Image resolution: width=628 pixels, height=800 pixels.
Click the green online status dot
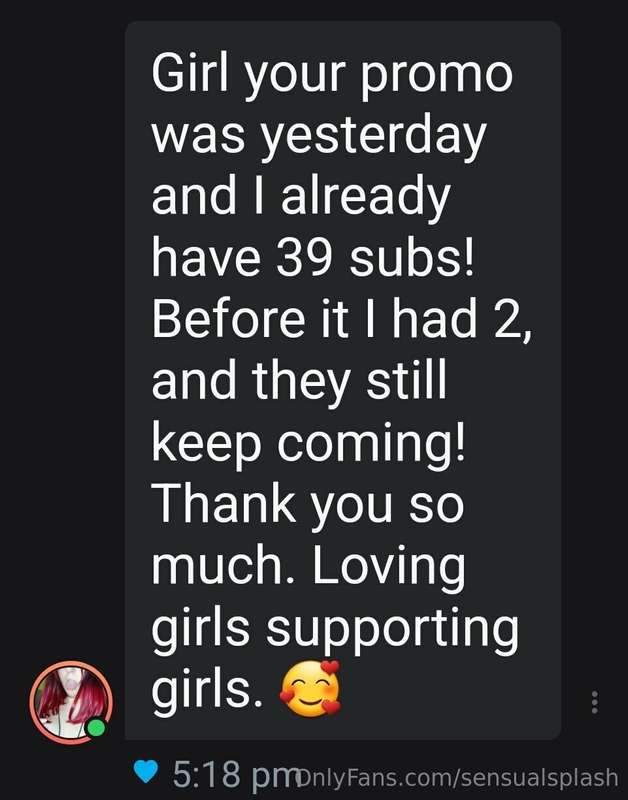click(95, 728)
